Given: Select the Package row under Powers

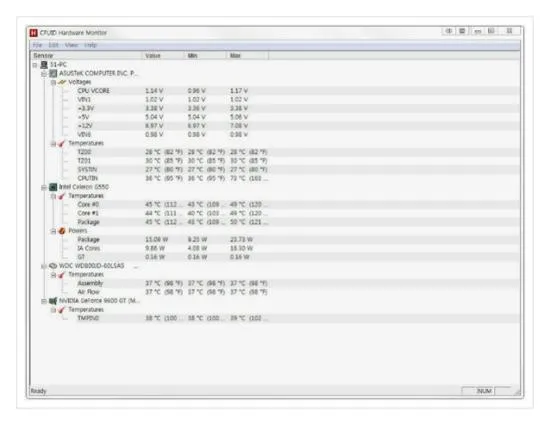Looking at the screenshot, I should coord(275,240).
